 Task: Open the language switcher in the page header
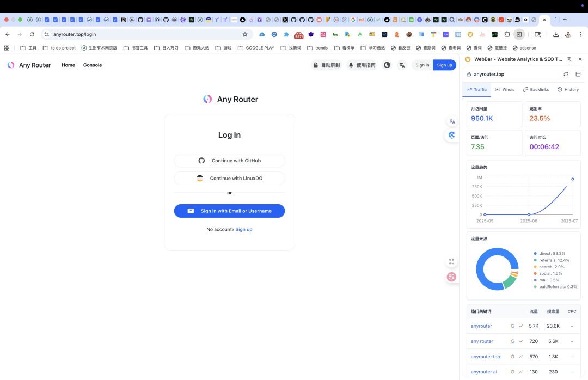(402, 65)
